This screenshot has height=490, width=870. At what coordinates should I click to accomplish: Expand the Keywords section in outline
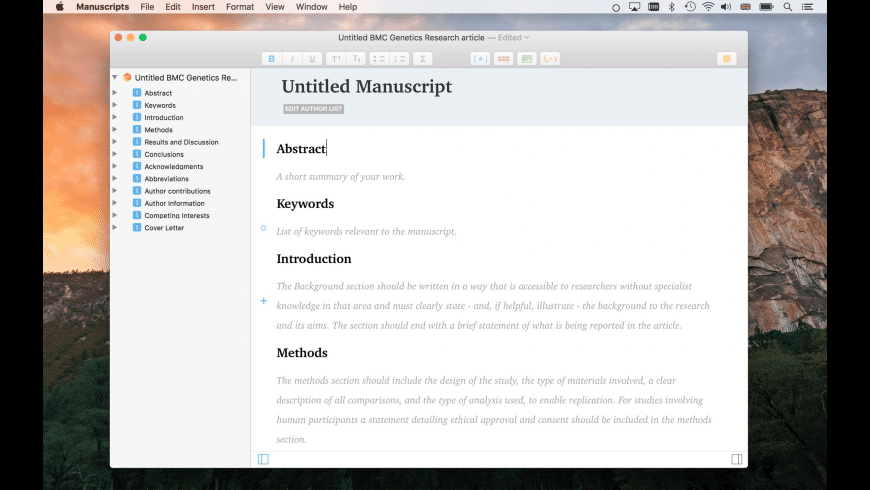point(114,105)
